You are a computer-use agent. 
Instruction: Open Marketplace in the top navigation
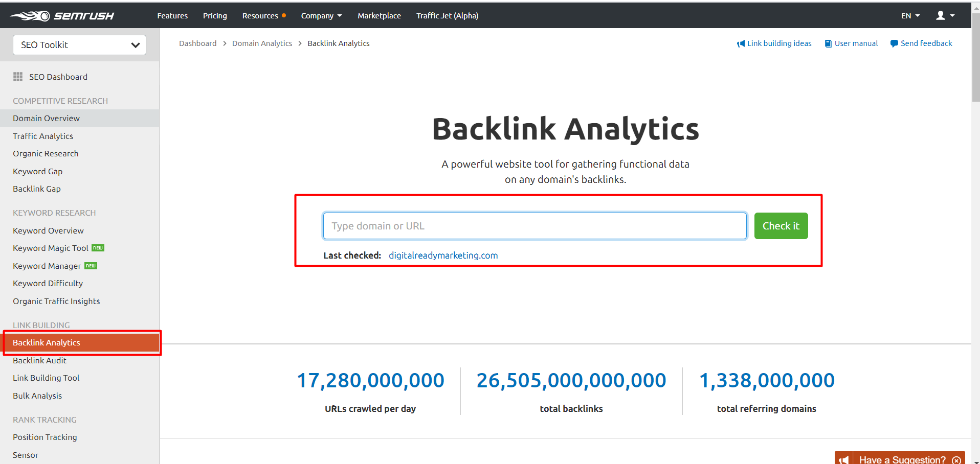379,16
